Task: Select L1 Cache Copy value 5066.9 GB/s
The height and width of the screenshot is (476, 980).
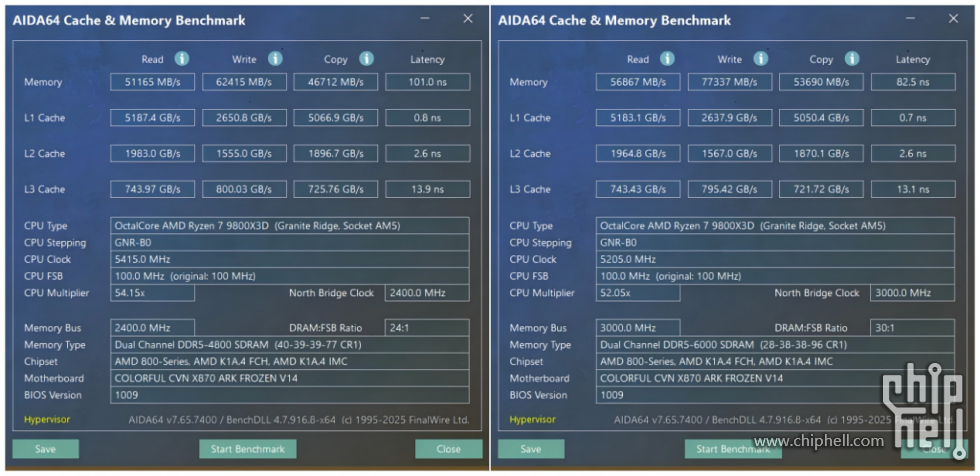Action: [x=336, y=117]
